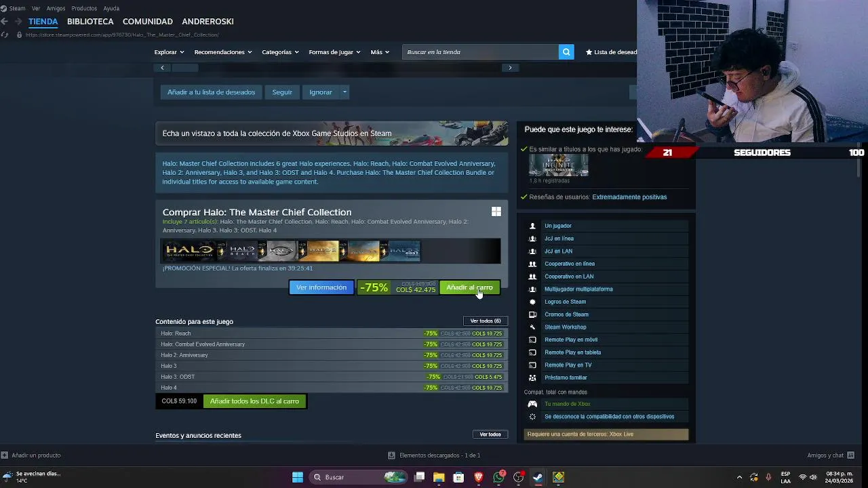Screen dimensions: 868x488
Task: Open the Steam menu in the menu bar
Action: pyautogui.click(x=17, y=8)
